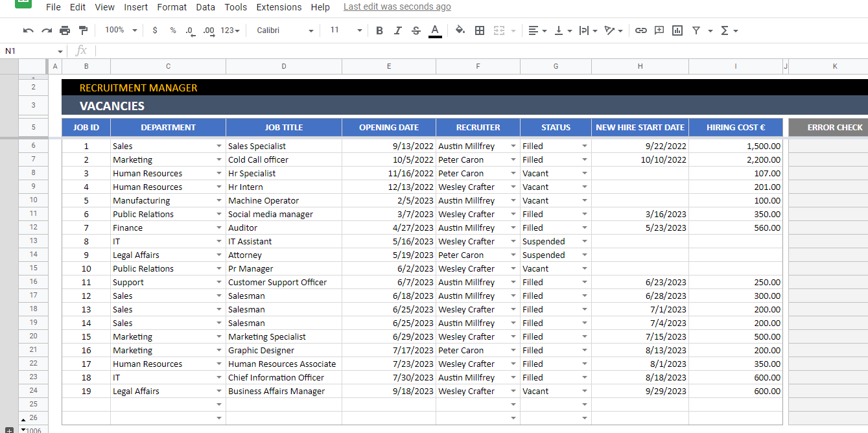
Task: Open the Tools menu
Action: [236, 7]
